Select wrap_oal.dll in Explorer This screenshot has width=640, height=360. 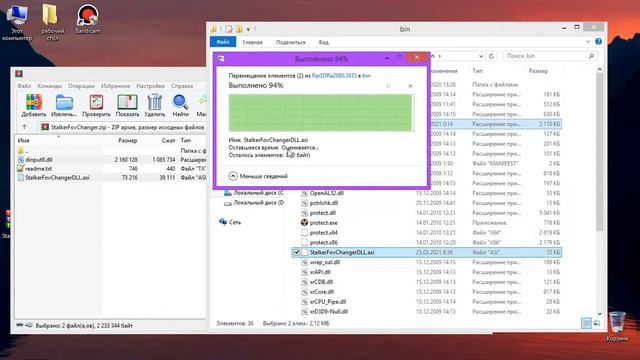coord(324,262)
